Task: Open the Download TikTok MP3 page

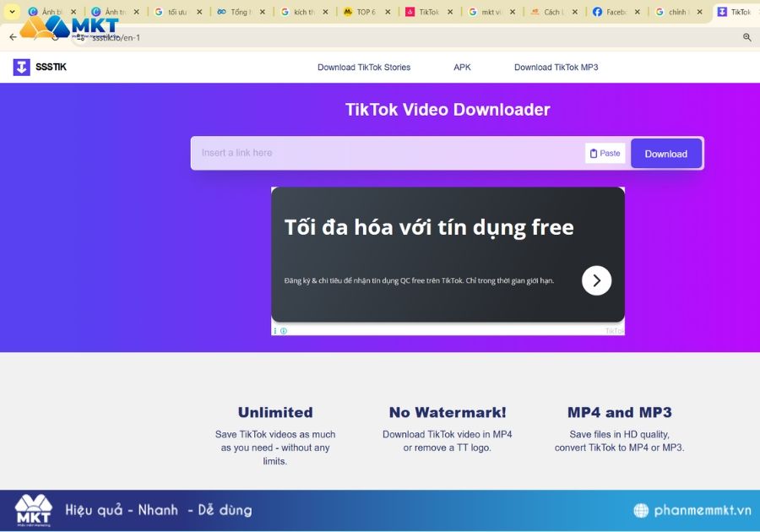Action: pyautogui.click(x=556, y=67)
